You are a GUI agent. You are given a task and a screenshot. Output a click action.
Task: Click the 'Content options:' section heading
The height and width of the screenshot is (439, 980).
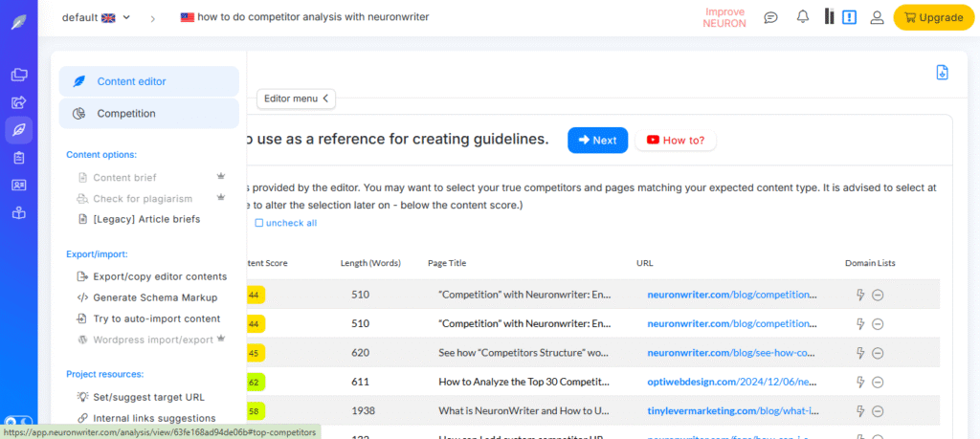[101, 154]
